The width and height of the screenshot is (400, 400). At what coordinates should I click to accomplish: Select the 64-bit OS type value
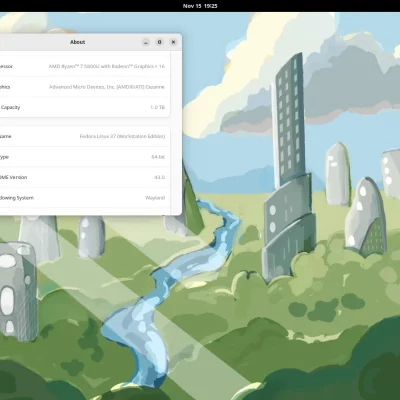[x=158, y=157]
